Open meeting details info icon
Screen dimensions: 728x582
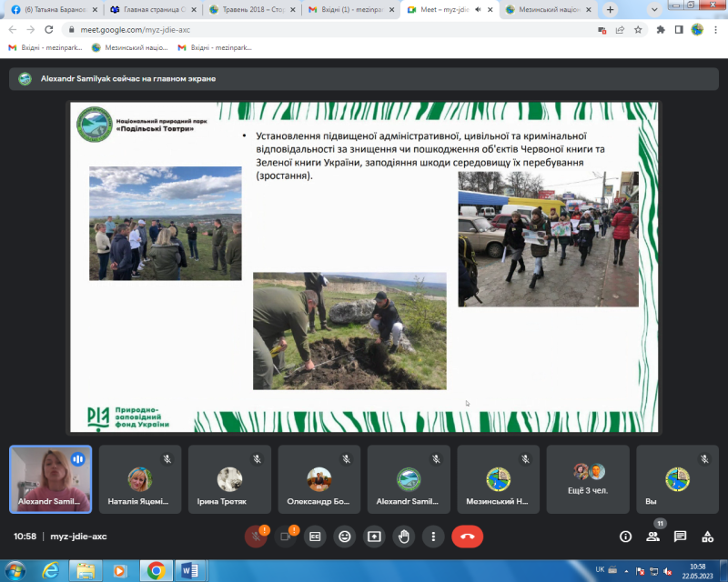(x=625, y=537)
